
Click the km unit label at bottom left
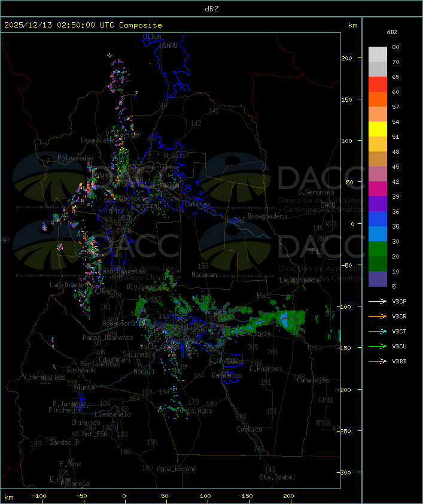tap(8, 497)
